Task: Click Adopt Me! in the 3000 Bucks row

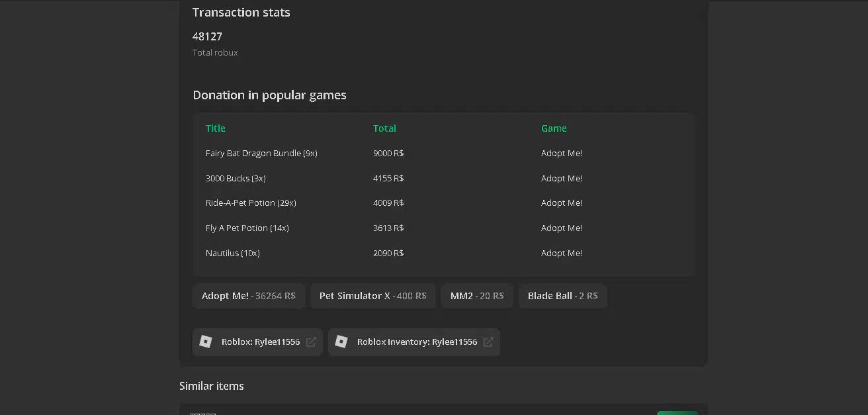Action: 562,179
